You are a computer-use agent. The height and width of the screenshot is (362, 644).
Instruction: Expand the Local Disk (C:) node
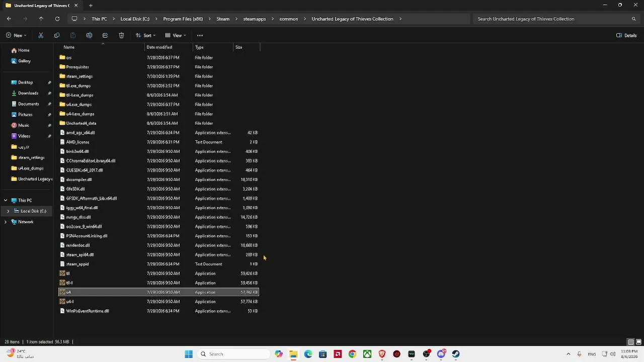(8, 211)
